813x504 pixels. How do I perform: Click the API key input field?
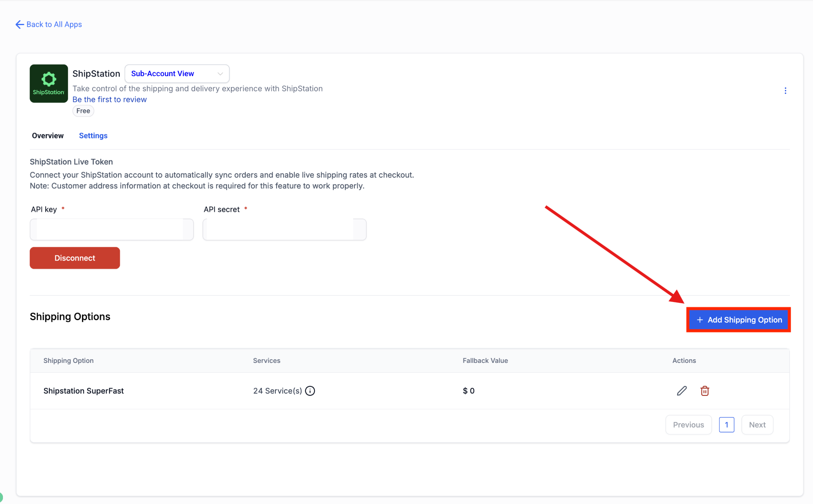pyautogui.click(x=112, y=230)
